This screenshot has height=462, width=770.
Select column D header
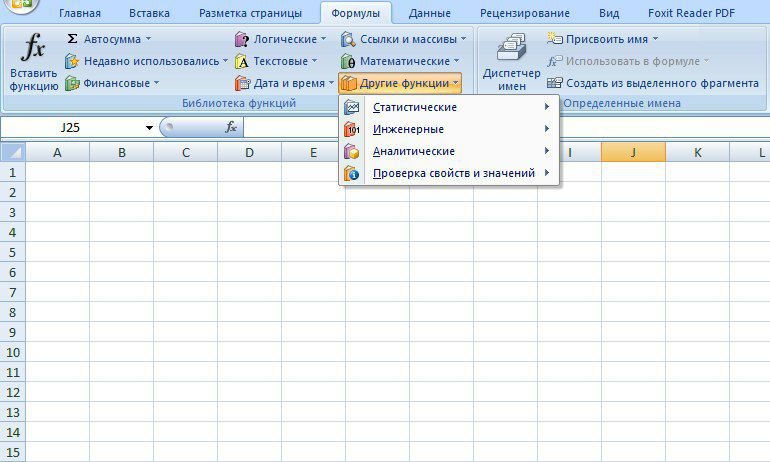pyautogui.click(x=249, y=153)
